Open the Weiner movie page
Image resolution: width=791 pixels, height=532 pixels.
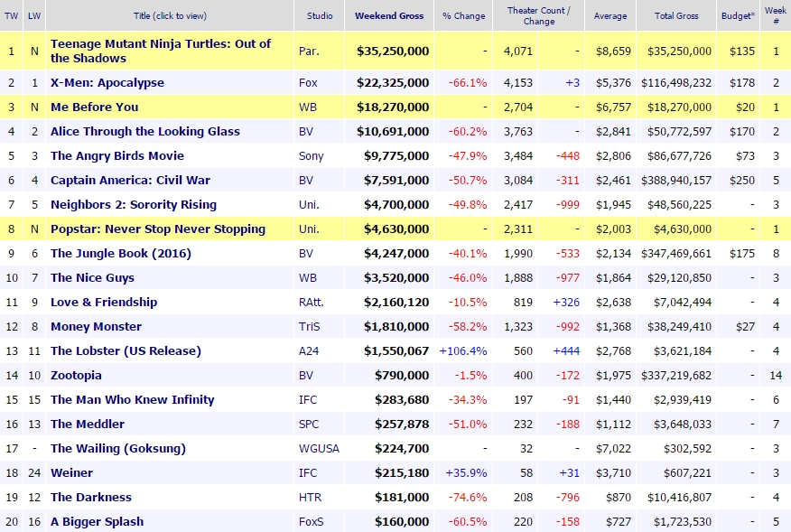pos(71,473)
